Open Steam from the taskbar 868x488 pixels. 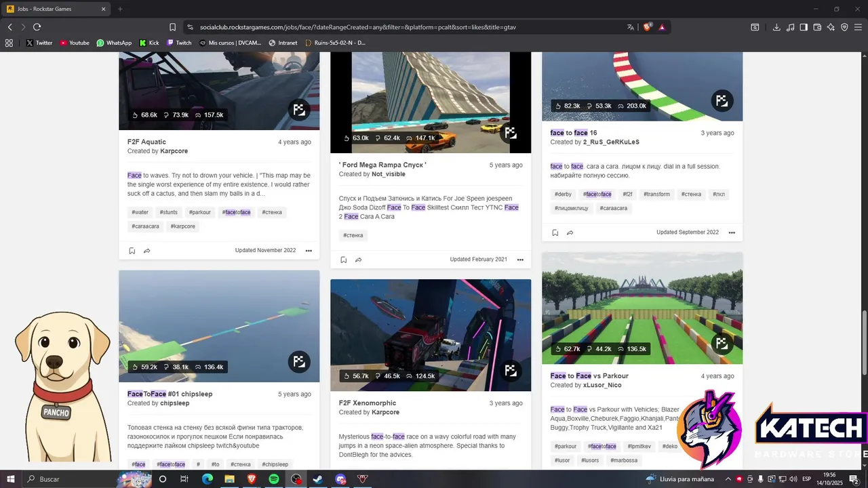tap(318, 479)
